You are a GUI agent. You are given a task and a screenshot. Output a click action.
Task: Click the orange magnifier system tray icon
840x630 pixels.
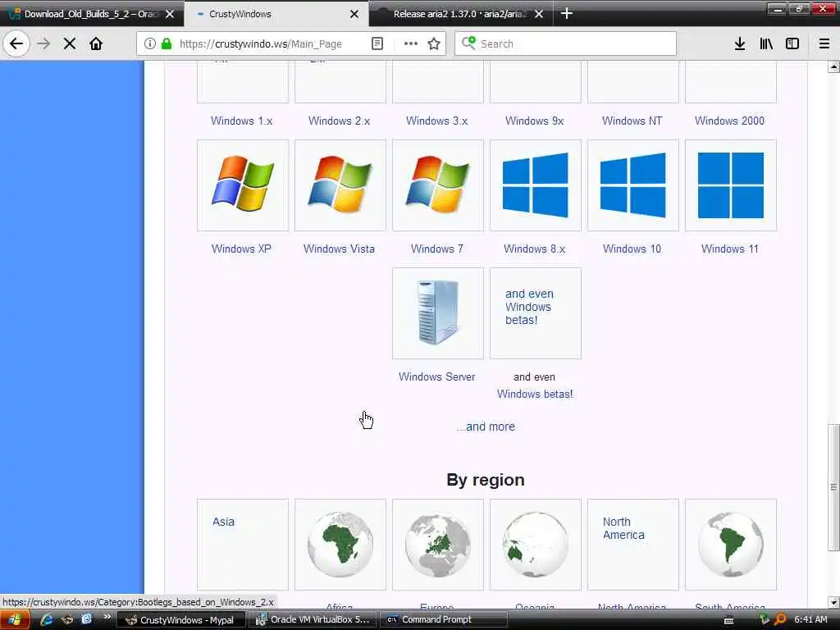pos(781,620)
